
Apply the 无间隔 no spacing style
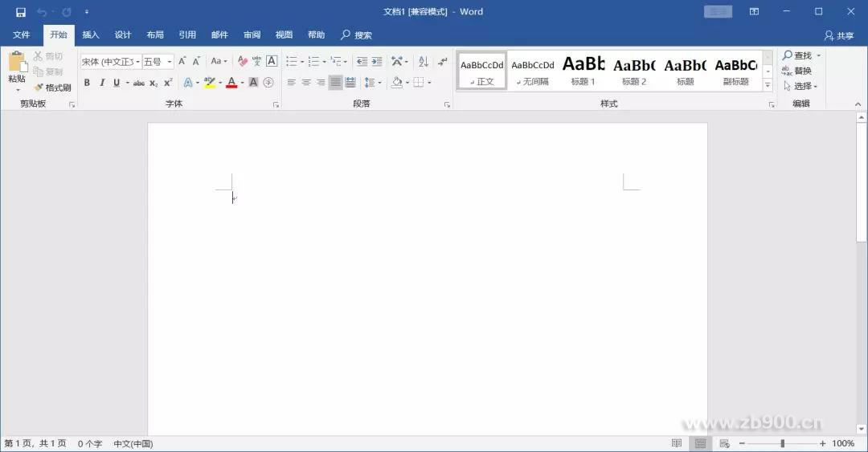pyautogui.click(x=533, y=71)
